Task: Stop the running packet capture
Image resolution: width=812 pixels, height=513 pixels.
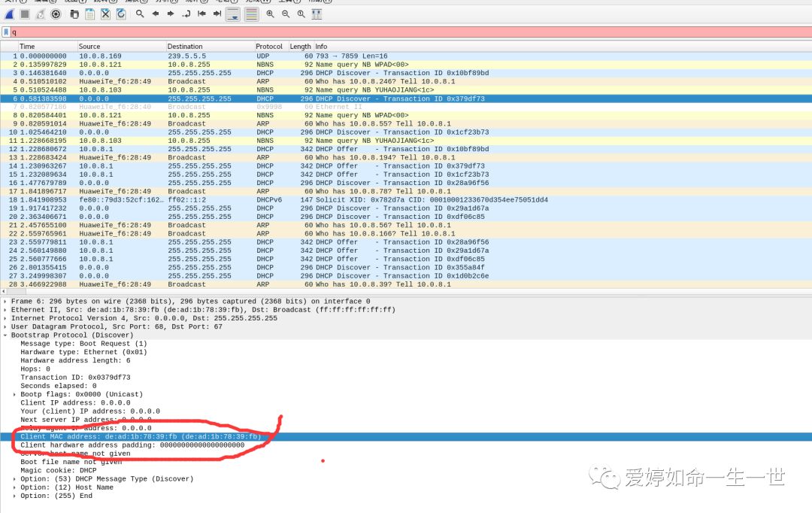Action: 24,14
